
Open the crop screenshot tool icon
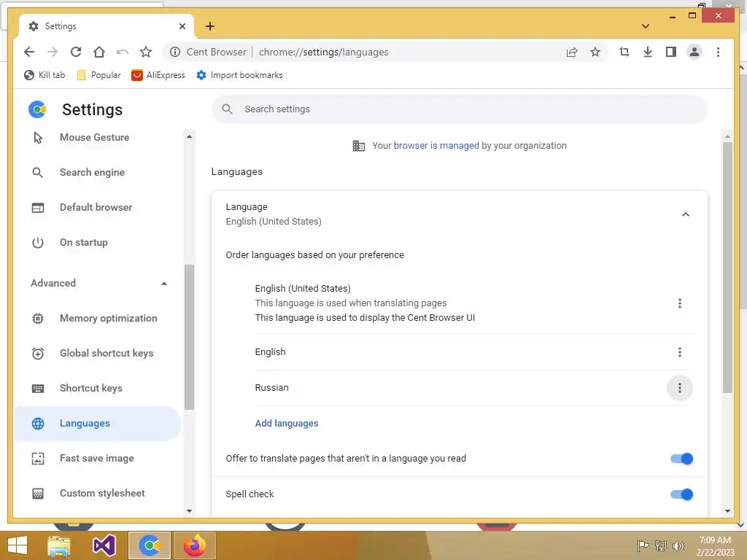(x=624, y=52)
